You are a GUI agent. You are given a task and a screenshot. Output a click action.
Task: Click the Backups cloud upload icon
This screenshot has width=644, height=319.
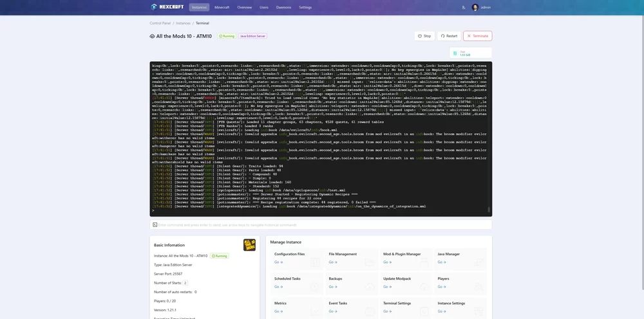(x=369, y=287)
